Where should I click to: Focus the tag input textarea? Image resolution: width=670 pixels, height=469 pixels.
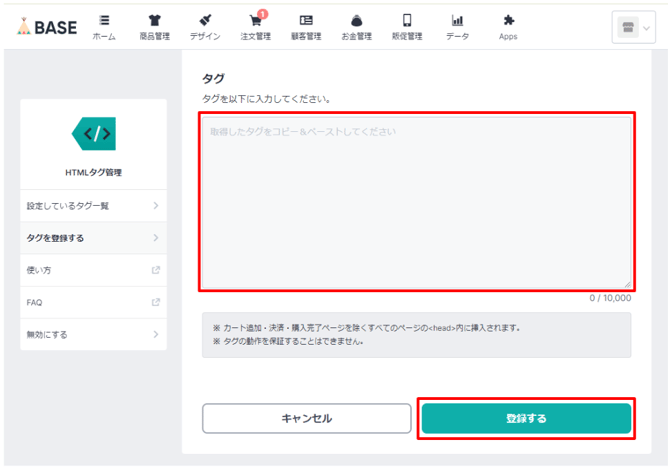(417, 202)
